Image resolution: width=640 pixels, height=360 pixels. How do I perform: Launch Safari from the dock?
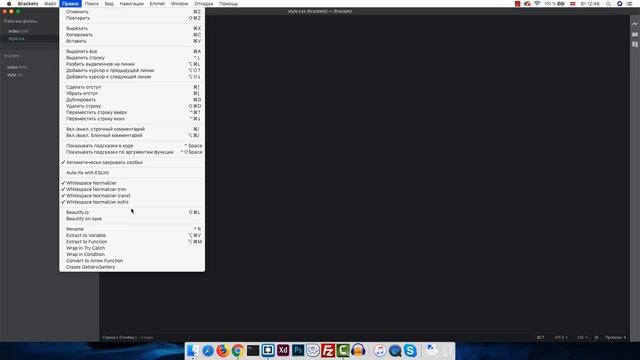[x=208, y=350]
